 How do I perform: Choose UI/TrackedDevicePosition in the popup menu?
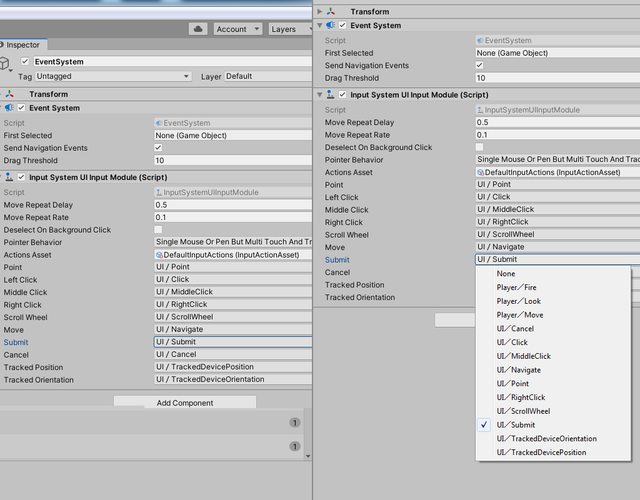point(553,452)
